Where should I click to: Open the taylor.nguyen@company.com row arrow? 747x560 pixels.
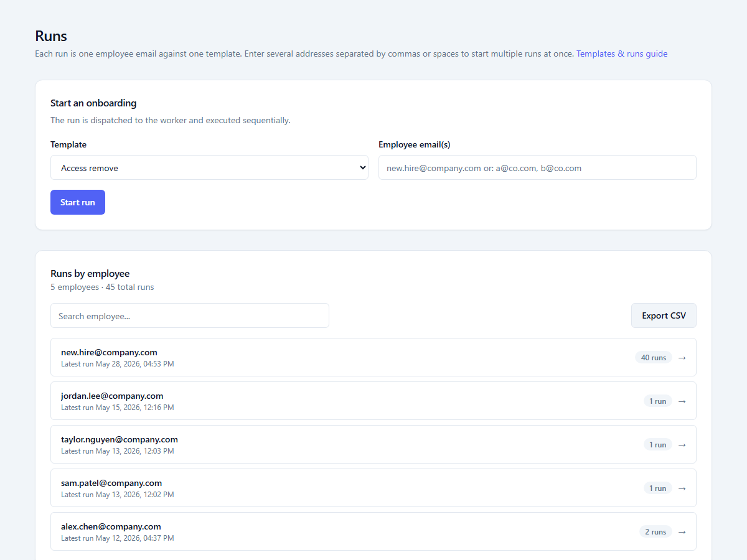[x=682, y=445]
